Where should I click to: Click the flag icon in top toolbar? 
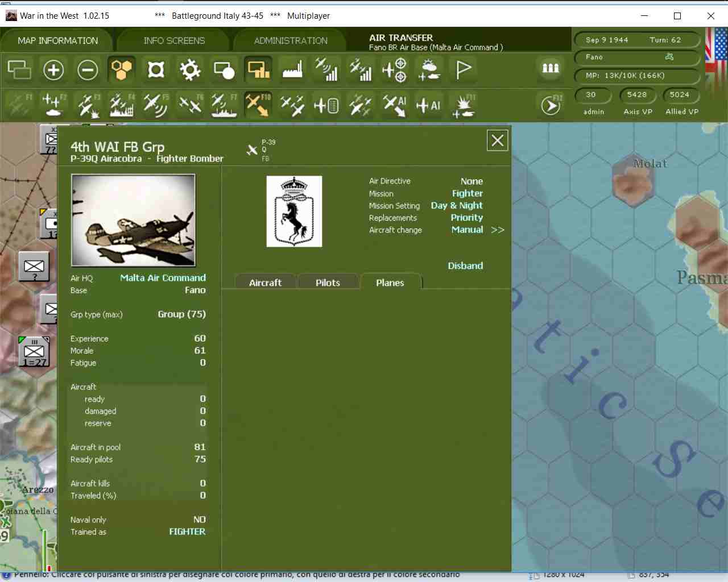[463, 70]
